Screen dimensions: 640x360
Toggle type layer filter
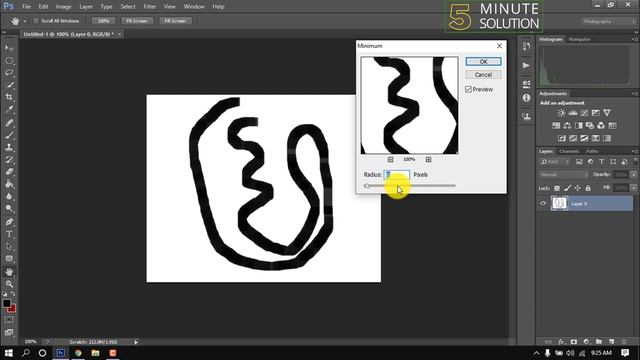(x=602, y=162)
